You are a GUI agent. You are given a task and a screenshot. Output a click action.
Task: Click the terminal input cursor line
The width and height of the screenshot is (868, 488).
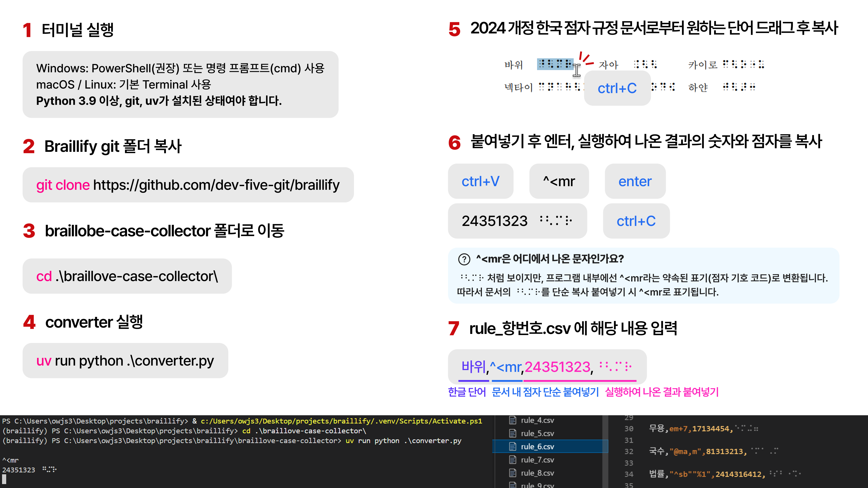[x=4, y=479]
